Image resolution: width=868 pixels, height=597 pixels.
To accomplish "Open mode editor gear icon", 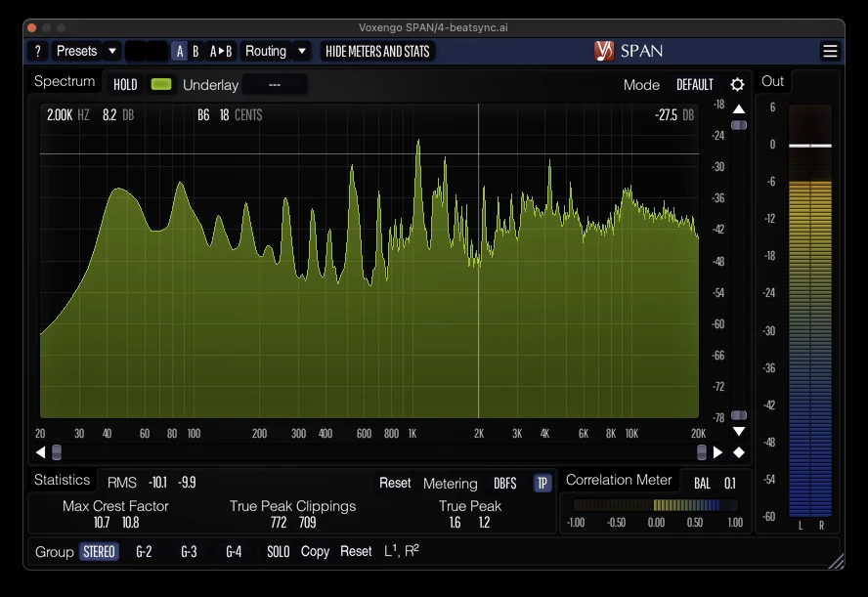I will [737, 85].
